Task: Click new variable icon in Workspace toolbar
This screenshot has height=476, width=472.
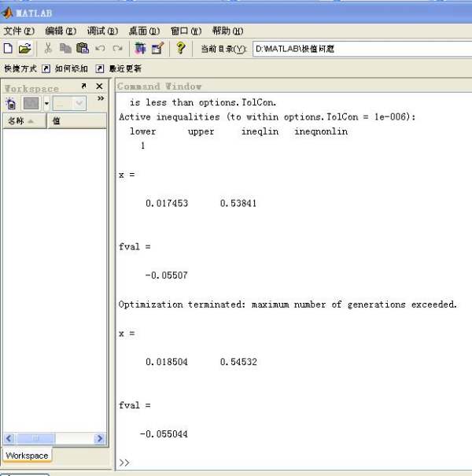Action: 11,104
